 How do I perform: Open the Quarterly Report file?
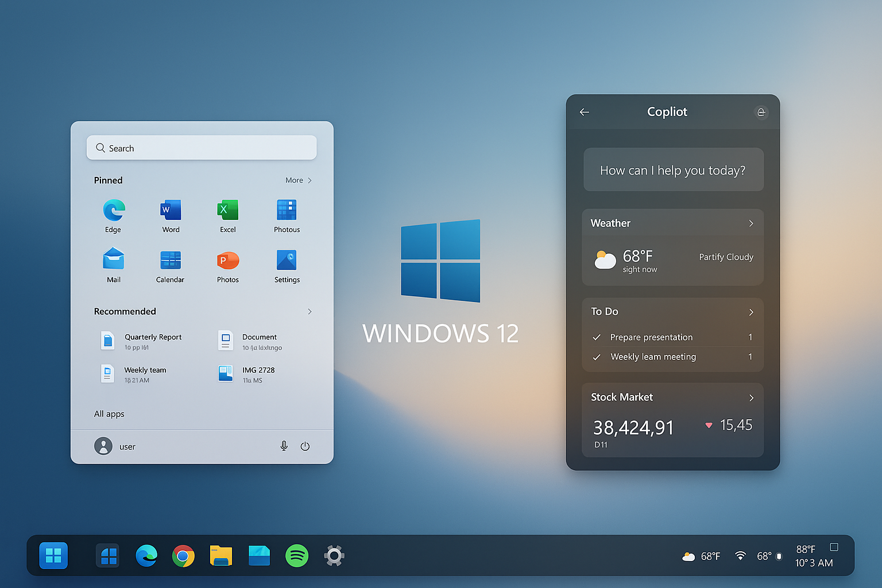click(142, 341)
